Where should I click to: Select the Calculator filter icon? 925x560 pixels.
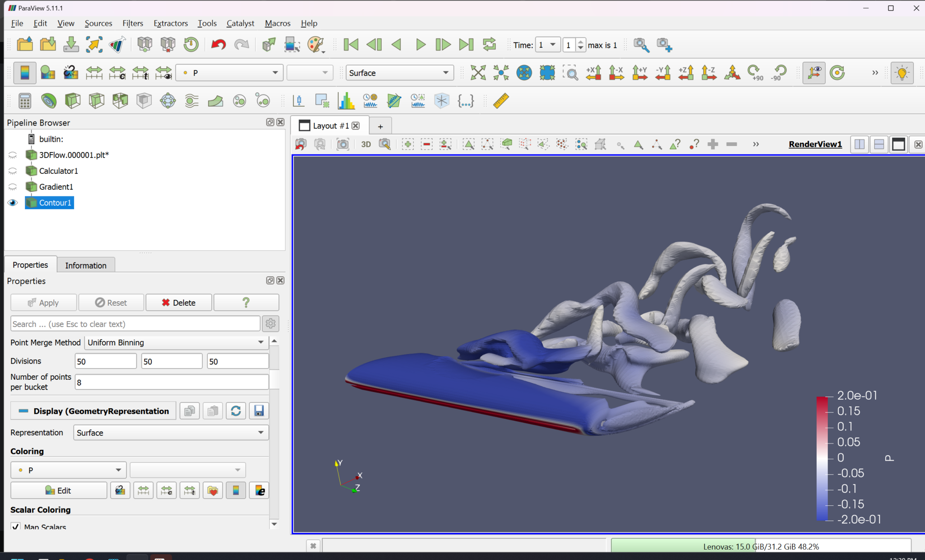(x=25, y=100)
